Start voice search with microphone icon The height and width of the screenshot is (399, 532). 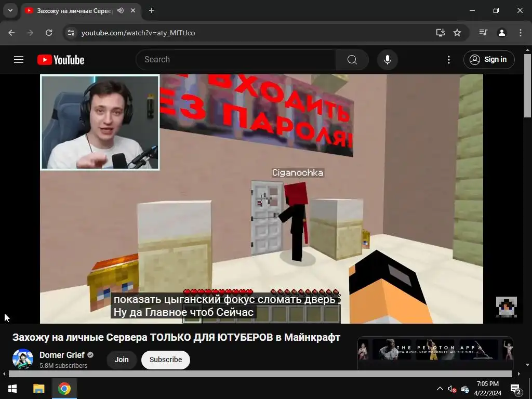387,60
